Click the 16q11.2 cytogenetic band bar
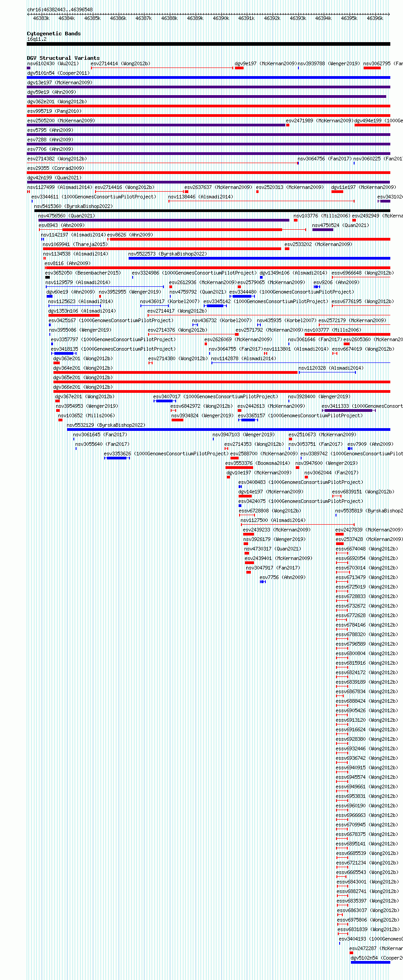 point(208,44)
